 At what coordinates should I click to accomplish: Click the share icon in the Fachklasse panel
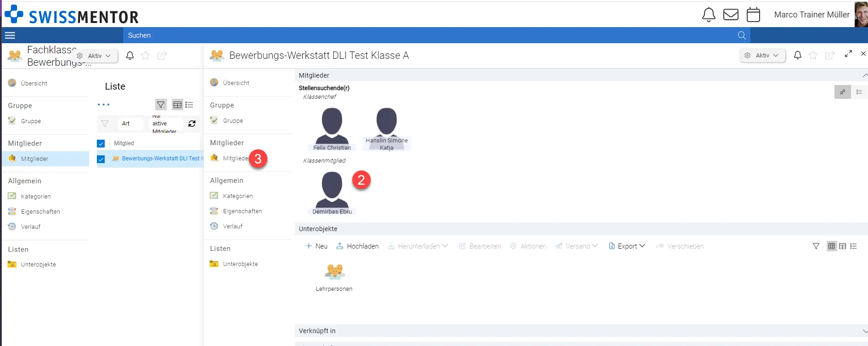(162, 56)
